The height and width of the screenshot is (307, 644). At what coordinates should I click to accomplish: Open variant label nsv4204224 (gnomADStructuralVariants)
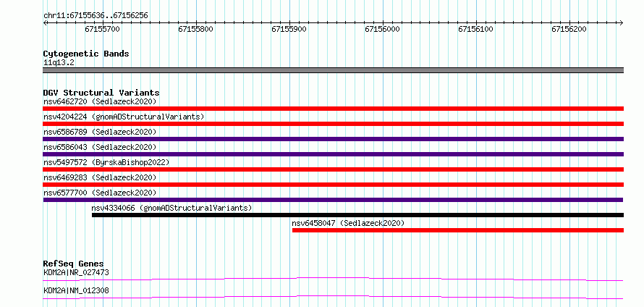pos(124,117)
